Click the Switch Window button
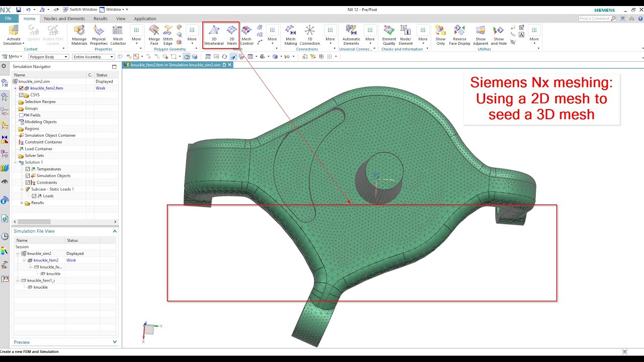This screenshot has height=362, width=644. pos(80,10)
